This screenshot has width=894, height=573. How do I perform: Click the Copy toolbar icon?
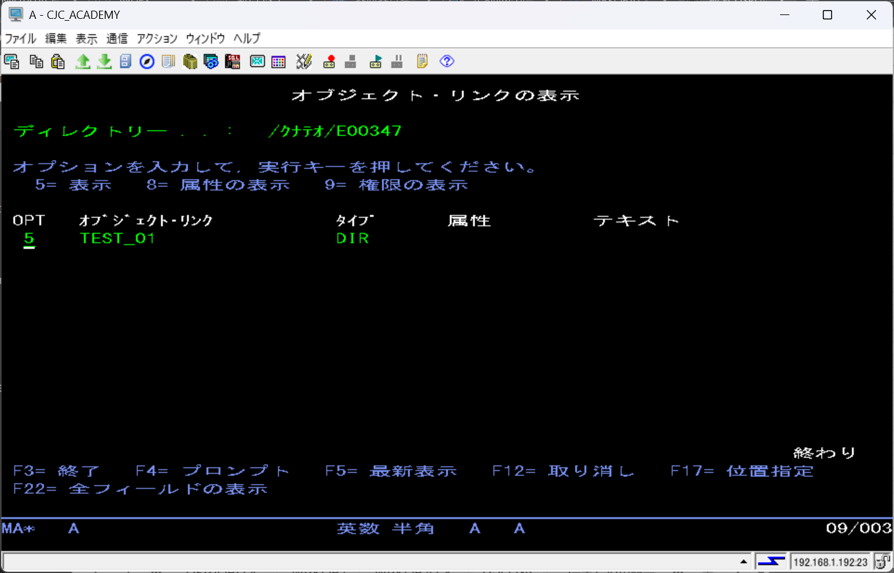pos(36,62)
